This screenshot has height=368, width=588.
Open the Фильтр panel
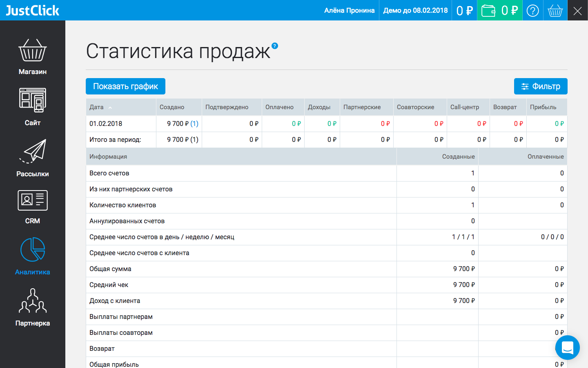coord(541,86)
